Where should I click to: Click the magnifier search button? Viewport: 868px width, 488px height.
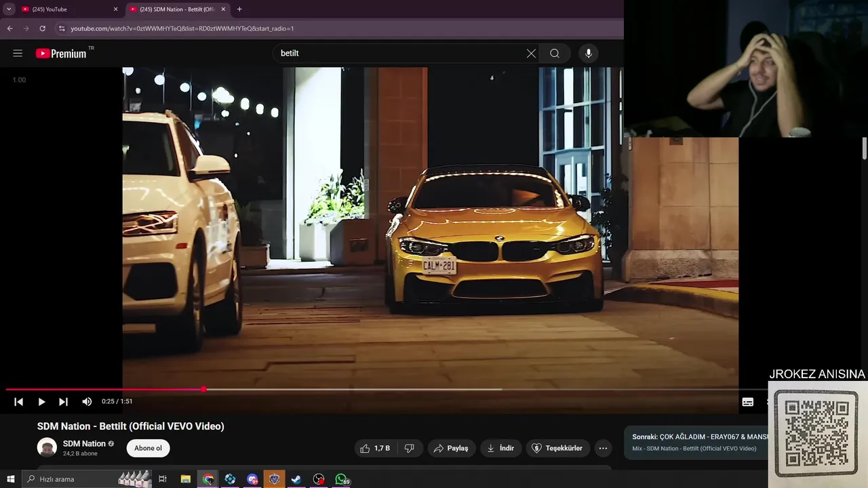point(555,54)
